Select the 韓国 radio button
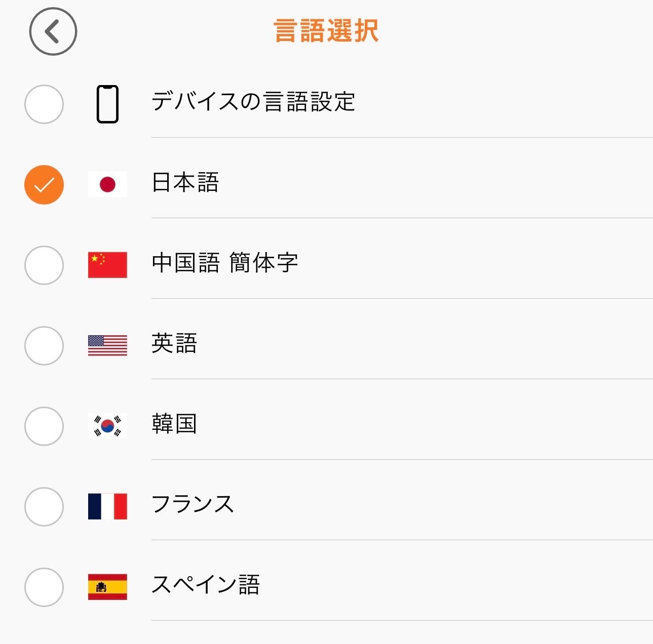The height and width of the screenshot is (644, 653). pos(44,426)
